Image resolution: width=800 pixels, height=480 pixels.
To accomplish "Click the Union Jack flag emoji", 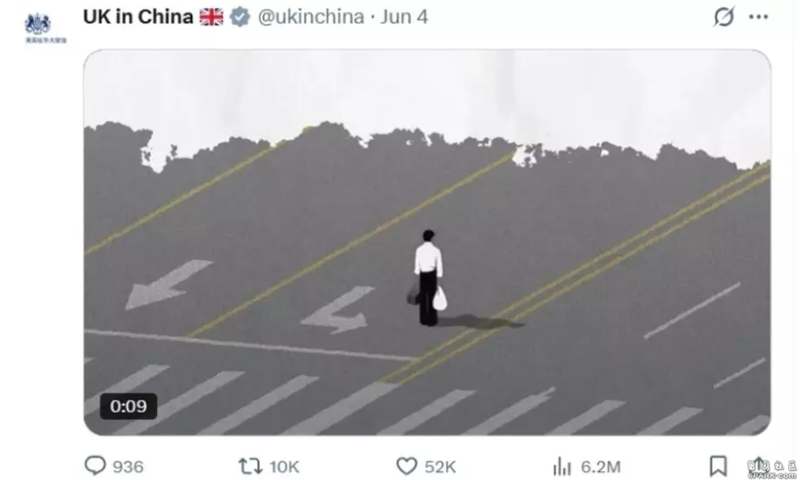I will (x=211, y=17).
